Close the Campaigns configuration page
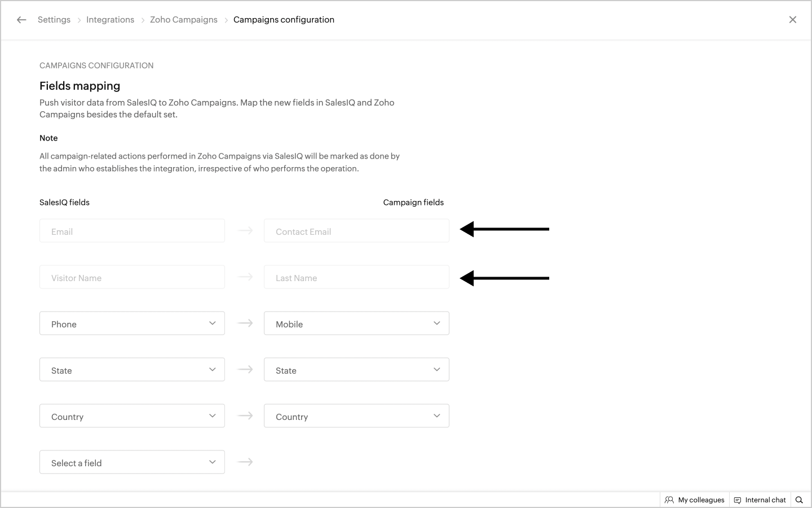812x508 pixels. 792,20
